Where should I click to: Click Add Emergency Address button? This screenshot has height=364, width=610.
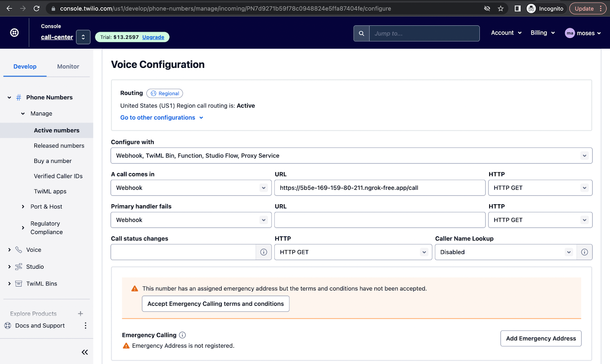(541, 338)
